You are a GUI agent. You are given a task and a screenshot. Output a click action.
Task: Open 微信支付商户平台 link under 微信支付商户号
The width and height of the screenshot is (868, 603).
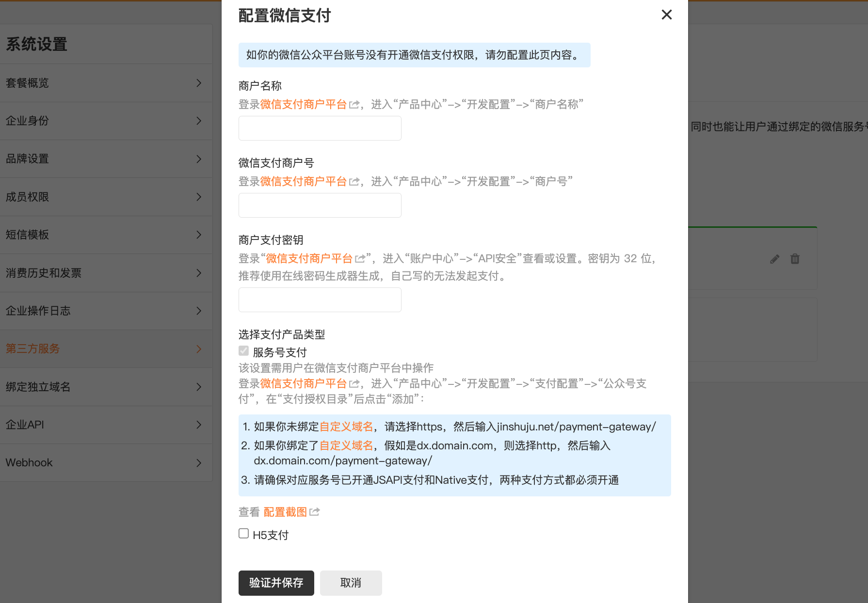pyautogui.click(x=304, y=182)
